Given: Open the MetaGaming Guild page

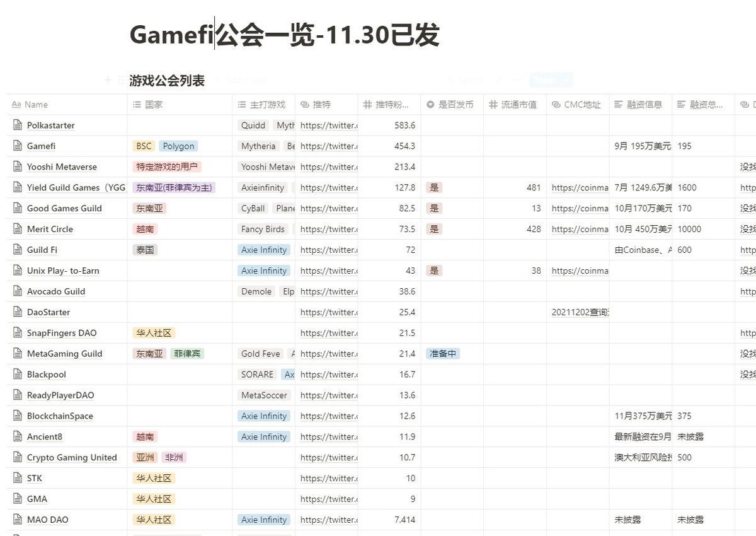Looking at the screenshot, I should [64, 354].
